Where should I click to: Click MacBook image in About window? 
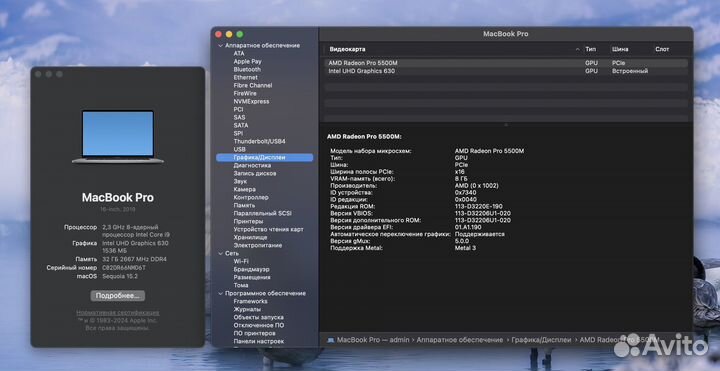pos(118,136)
